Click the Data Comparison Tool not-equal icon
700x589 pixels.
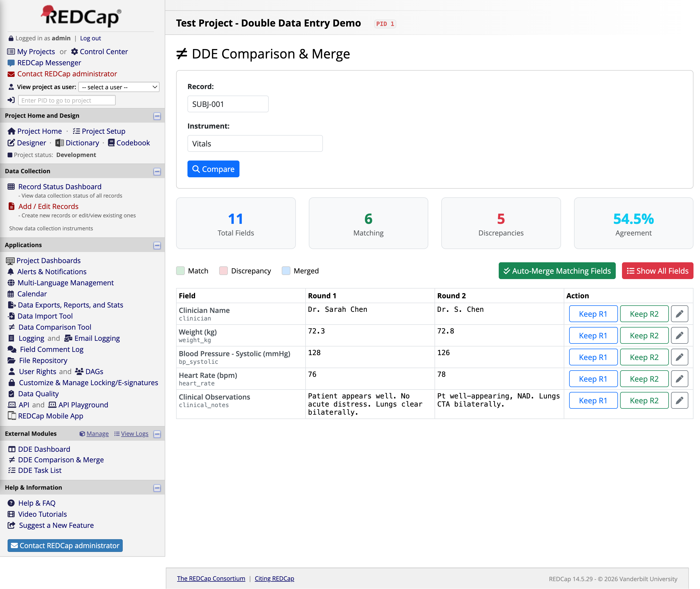pyautogui.click(x=12, y=327)
